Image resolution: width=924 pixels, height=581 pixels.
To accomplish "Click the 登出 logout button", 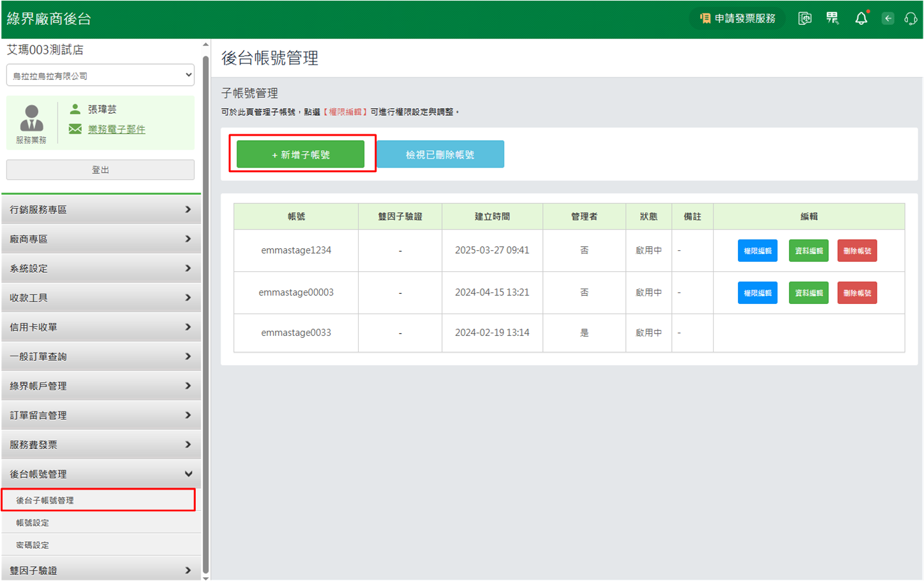I will coord(100,170).
